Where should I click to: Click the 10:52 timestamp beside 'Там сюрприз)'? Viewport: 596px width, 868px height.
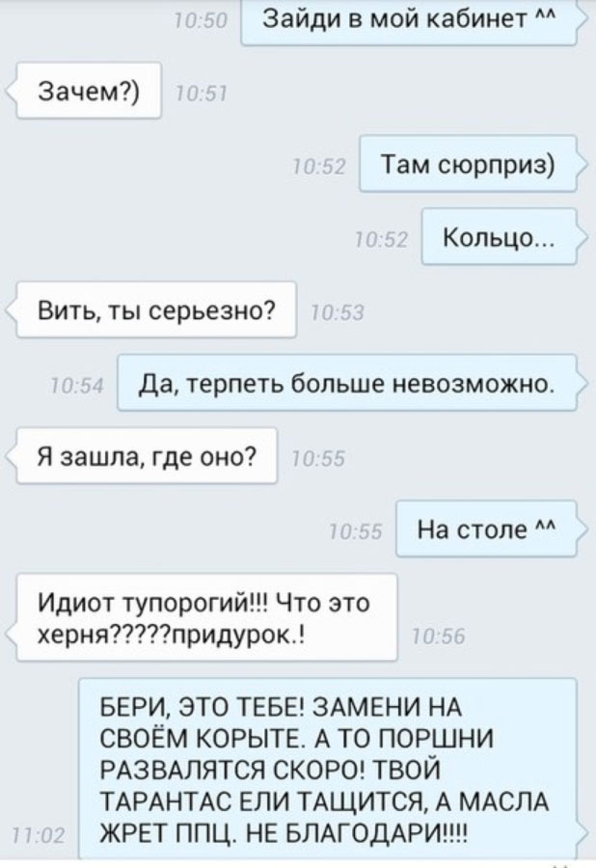pos(319,167)
